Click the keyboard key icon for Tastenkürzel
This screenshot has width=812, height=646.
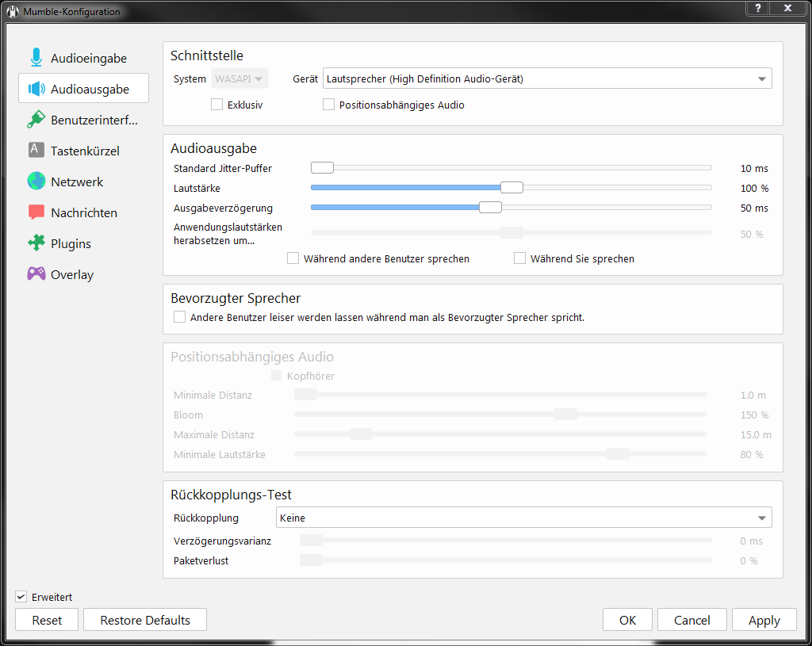tap(36, 150)
